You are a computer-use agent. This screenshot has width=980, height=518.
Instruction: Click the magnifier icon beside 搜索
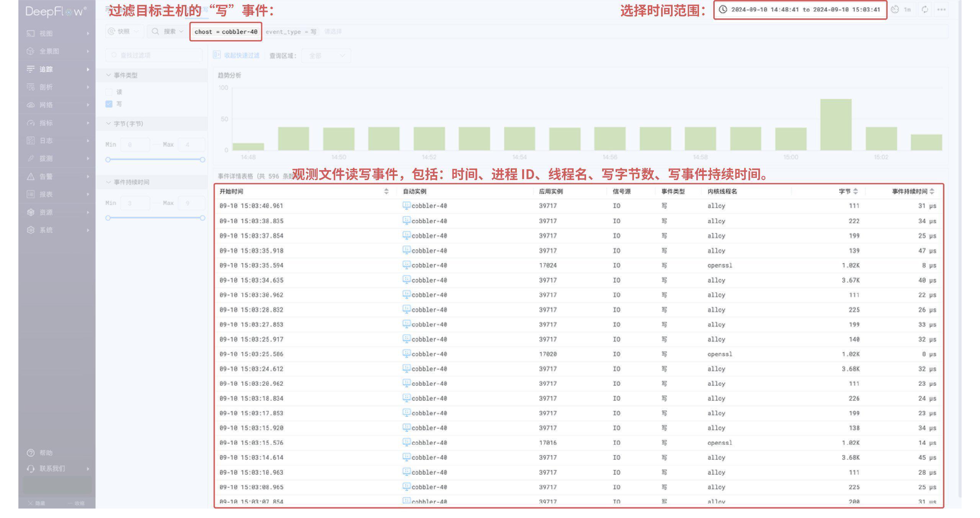pyautogui.click(x=155, y=31)
